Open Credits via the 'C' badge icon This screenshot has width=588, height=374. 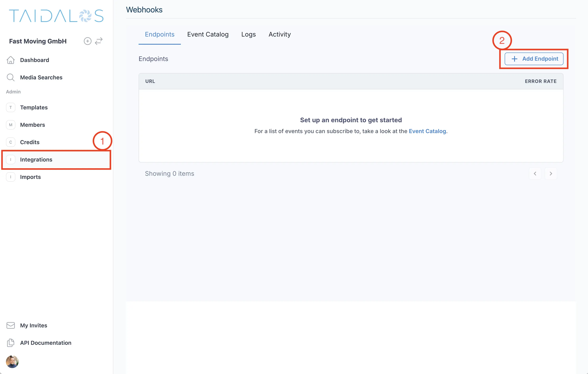tap(10, 142)
